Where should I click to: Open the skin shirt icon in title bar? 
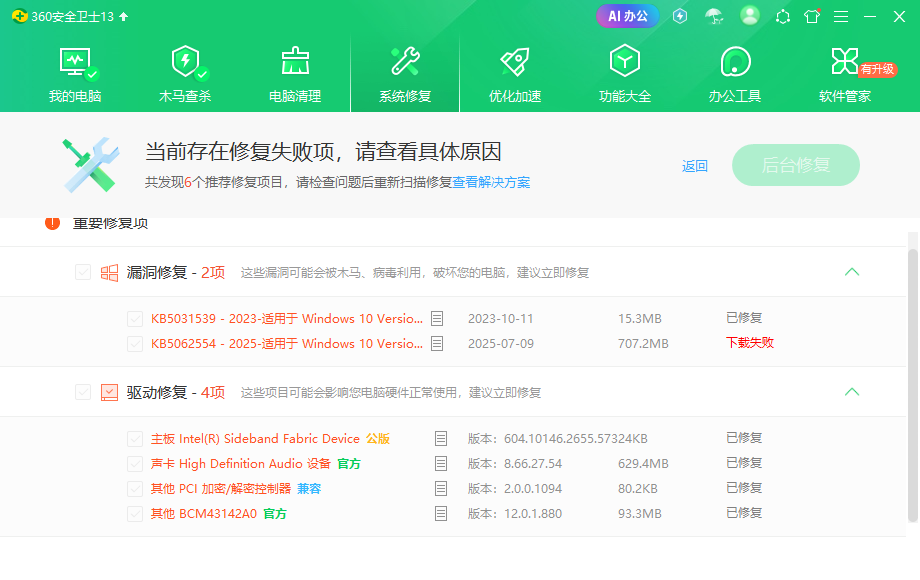coord(812,16)
